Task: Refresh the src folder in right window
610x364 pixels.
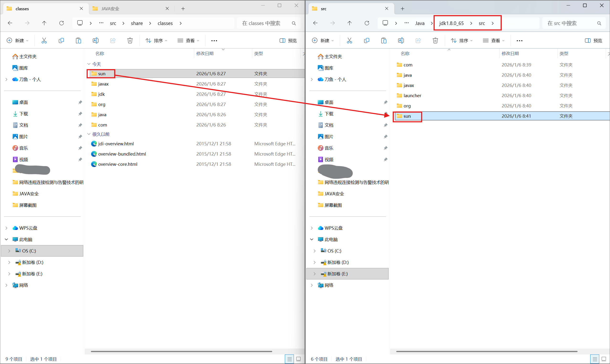Action: coord(367,23)
